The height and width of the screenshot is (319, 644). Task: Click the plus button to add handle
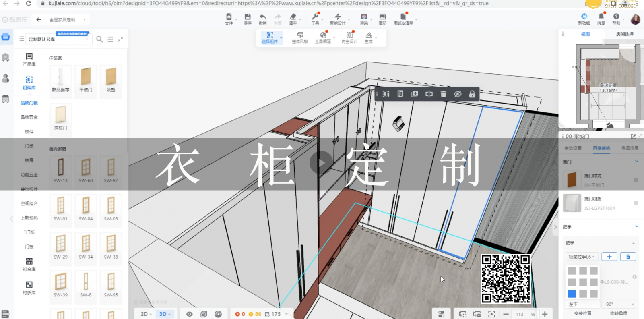[609, 257]
